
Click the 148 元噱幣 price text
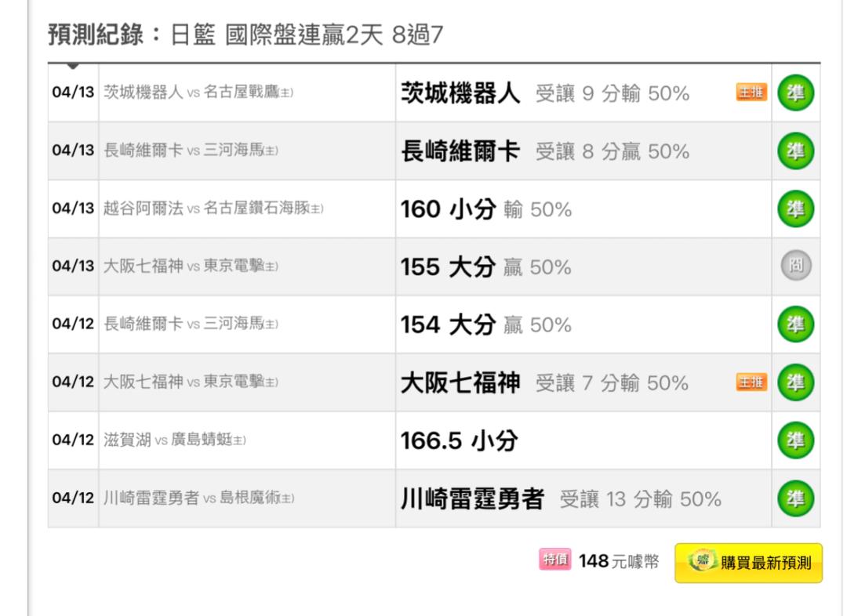(x=619, y=561)
